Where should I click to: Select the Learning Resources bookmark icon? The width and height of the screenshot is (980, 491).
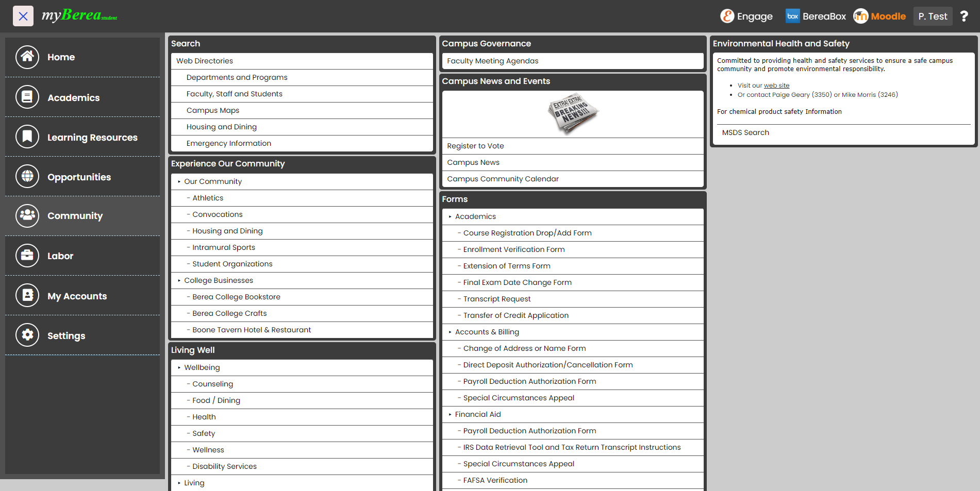click(27, 137)
